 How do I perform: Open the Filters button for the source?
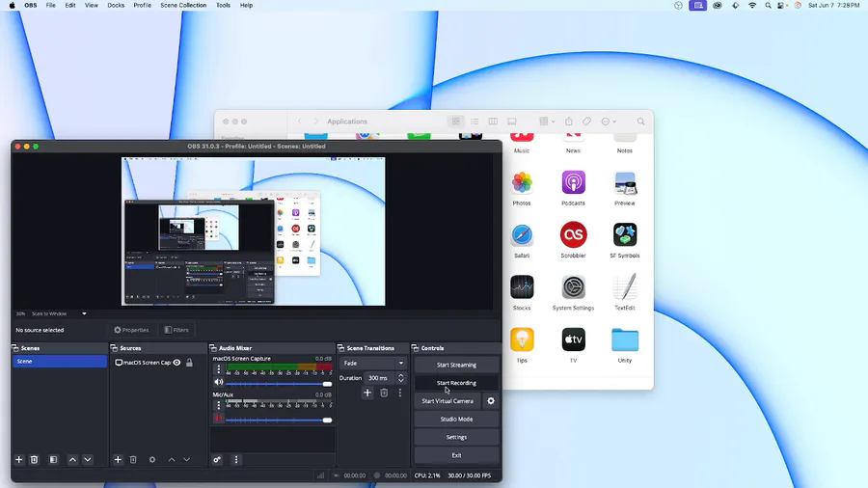click(176, 330)
